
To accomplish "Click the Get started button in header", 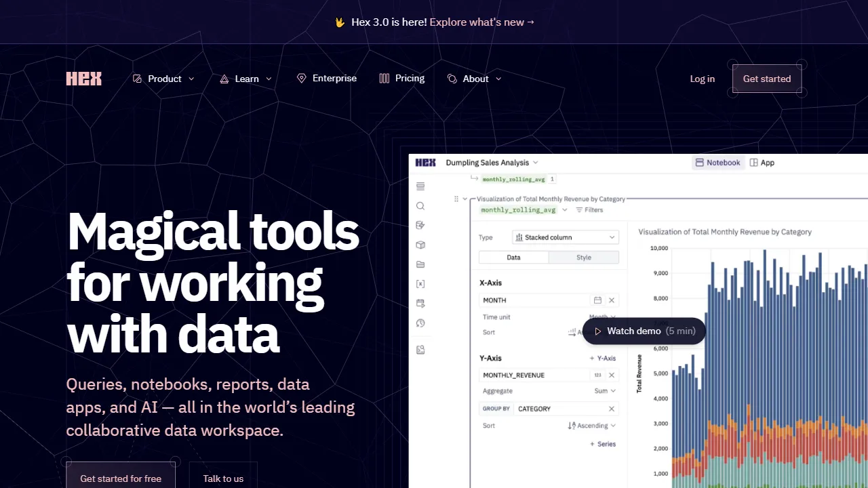I will pos(767,79).
